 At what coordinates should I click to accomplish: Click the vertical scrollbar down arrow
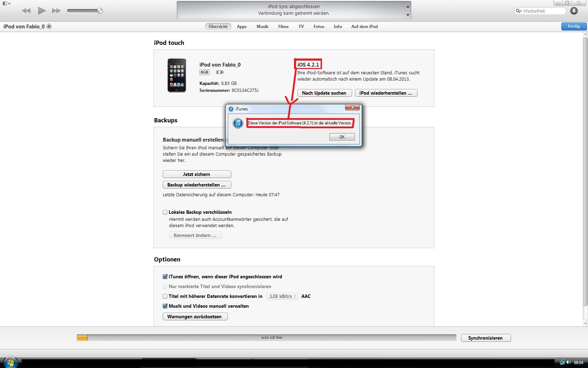pos(585,323)
